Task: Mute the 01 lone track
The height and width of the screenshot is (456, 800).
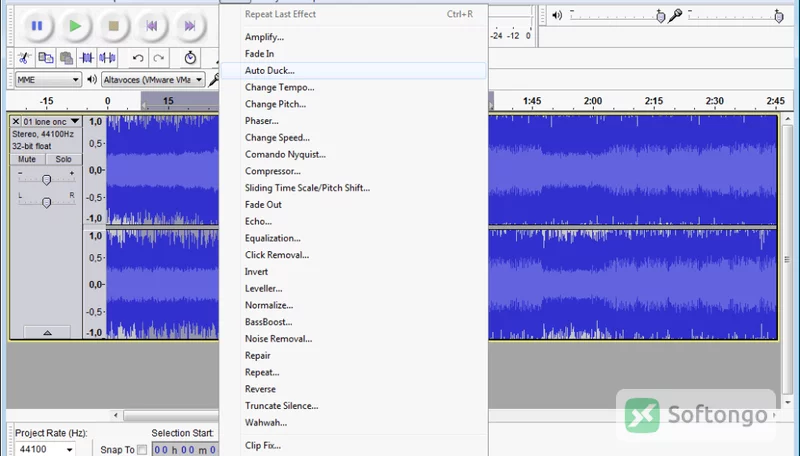Action: (27, 159)
